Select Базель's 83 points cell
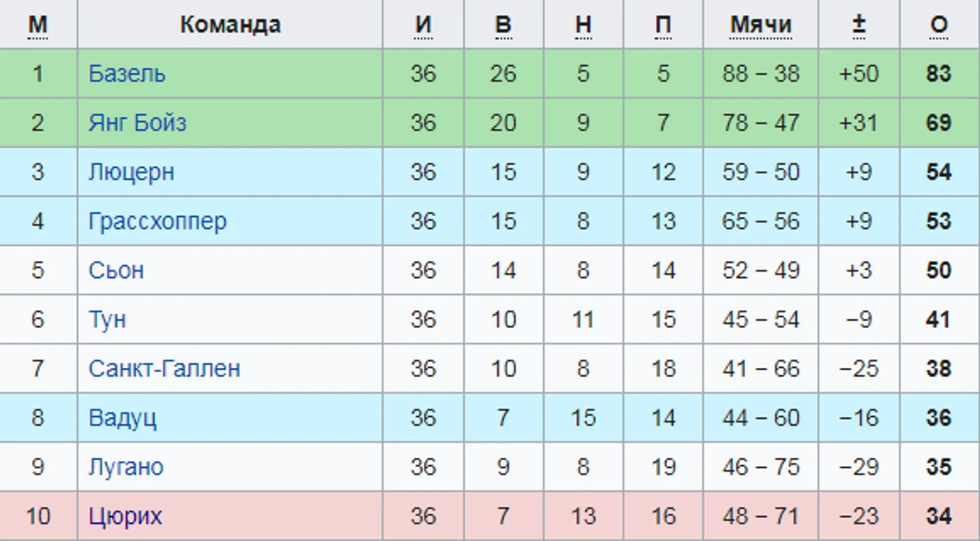 pyautogui.click(x=939, y=74)
